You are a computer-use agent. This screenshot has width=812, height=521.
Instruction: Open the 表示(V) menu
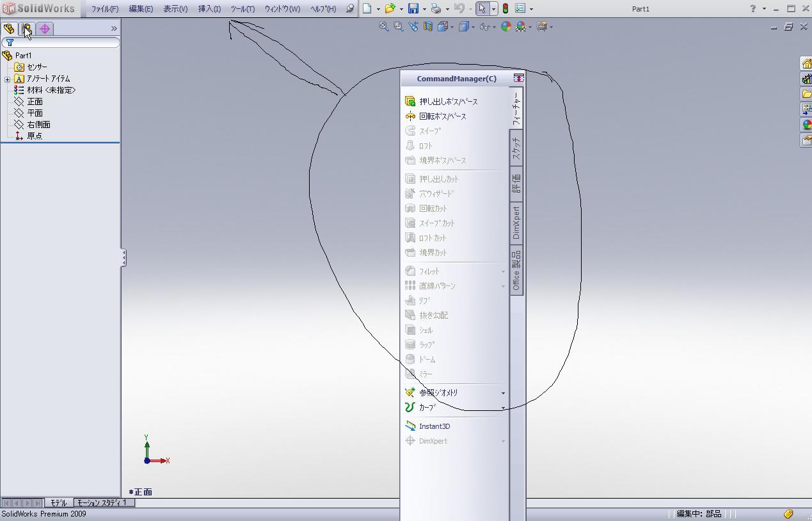pyautogui.click(x=175, y=9)
